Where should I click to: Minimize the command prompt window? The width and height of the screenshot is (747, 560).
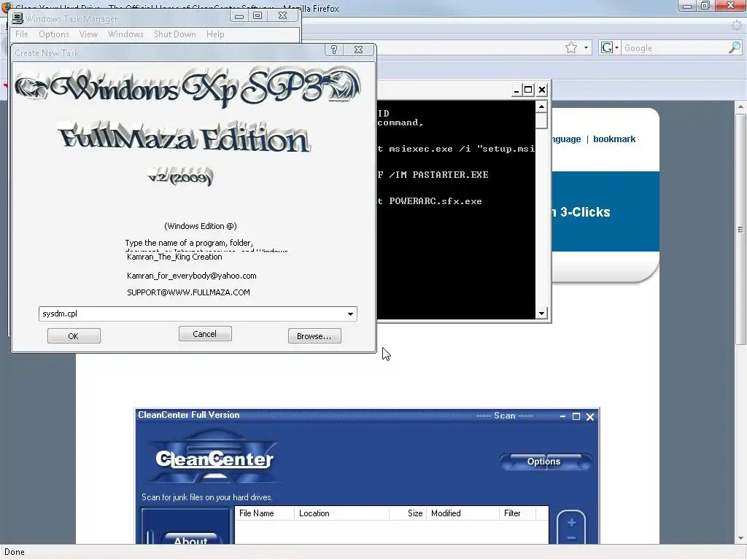[x=516, y=90]
